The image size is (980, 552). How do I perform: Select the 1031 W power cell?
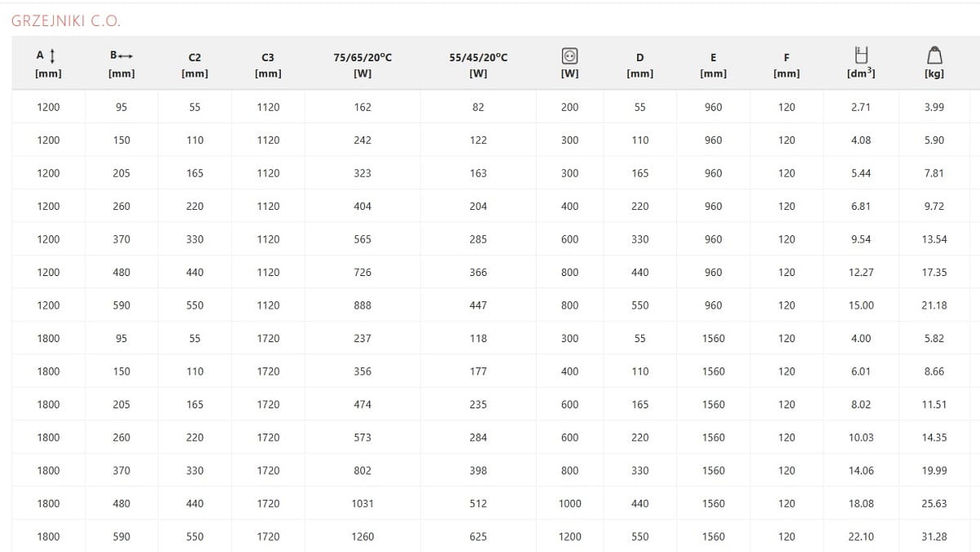[x=363, y=504]
